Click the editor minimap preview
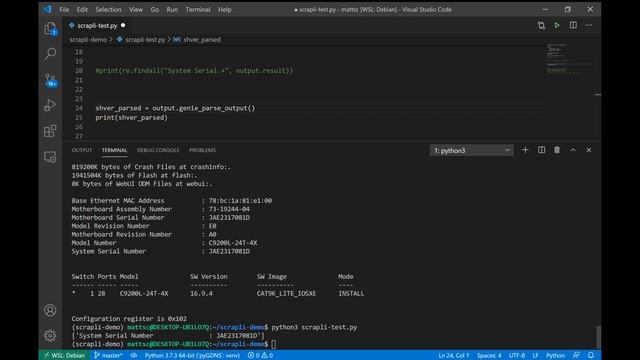The height and width of the screenshot is (360, 640). click(x=569, y=59)
